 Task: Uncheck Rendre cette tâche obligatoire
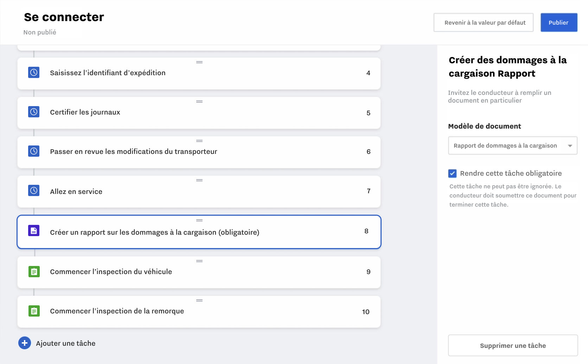(x=452, y=173)
